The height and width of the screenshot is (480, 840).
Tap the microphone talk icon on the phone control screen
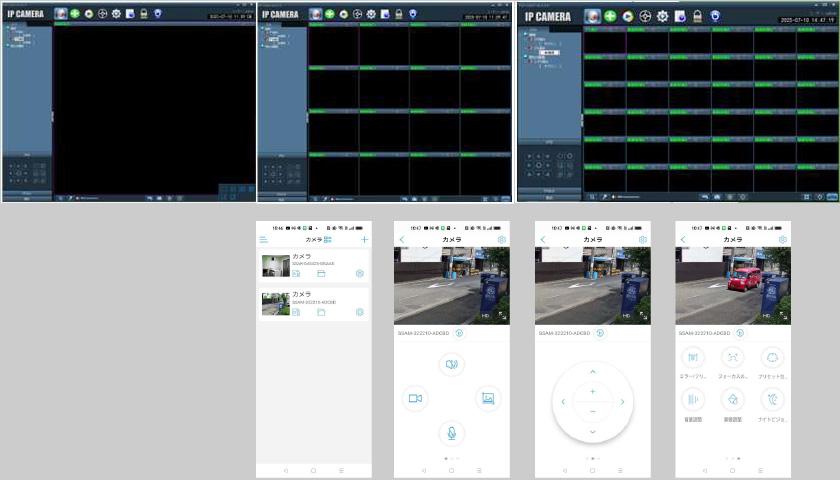pos(452,433)
